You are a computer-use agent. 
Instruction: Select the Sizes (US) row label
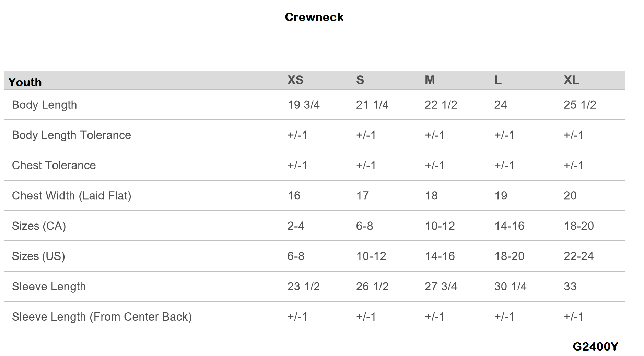[x=38, y=256]
